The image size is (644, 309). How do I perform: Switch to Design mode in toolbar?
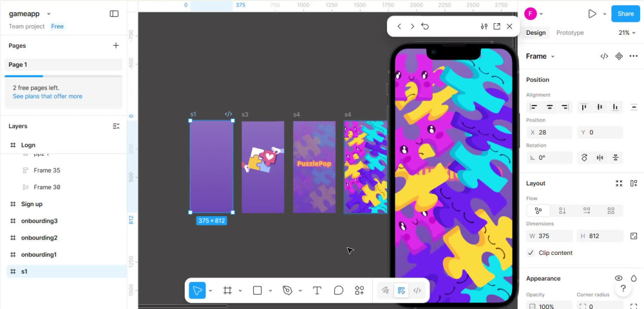[401, 290]
